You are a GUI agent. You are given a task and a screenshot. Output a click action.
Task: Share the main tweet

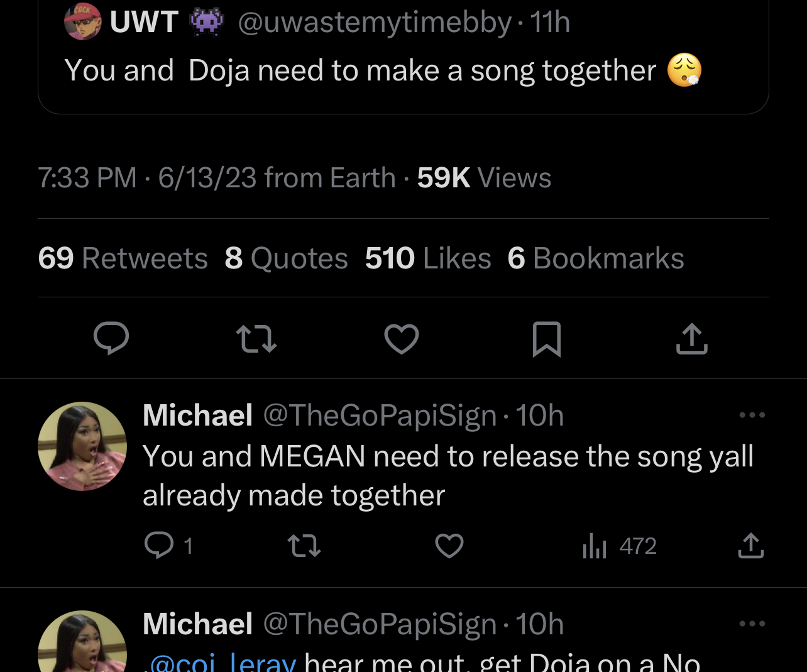(691, 339)
